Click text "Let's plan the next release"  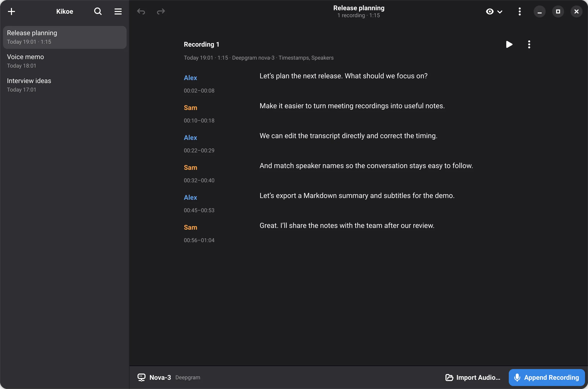coord(301,76)
